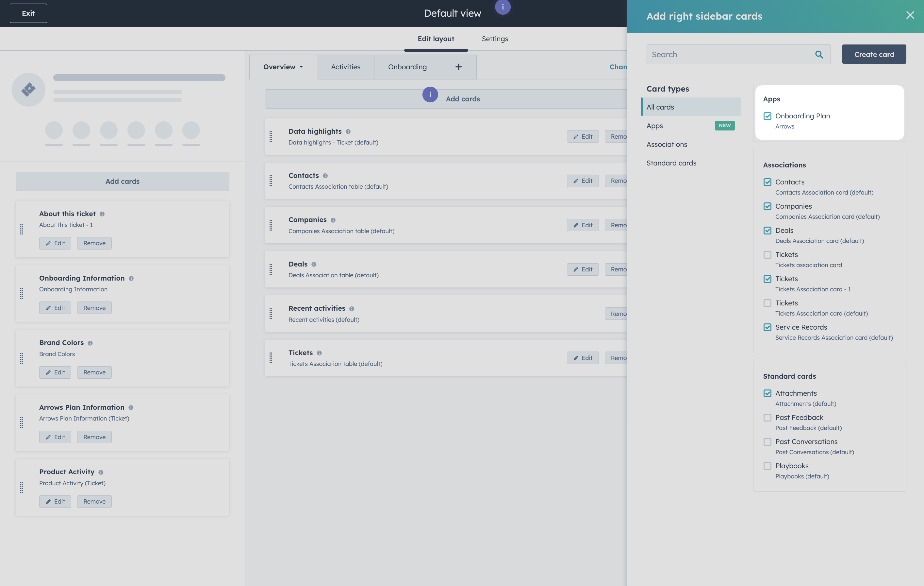Open the Overview tab dropdown arrow
Viewport: 924px width, 586px height.
pyautogui.click(x=301, y=67)
